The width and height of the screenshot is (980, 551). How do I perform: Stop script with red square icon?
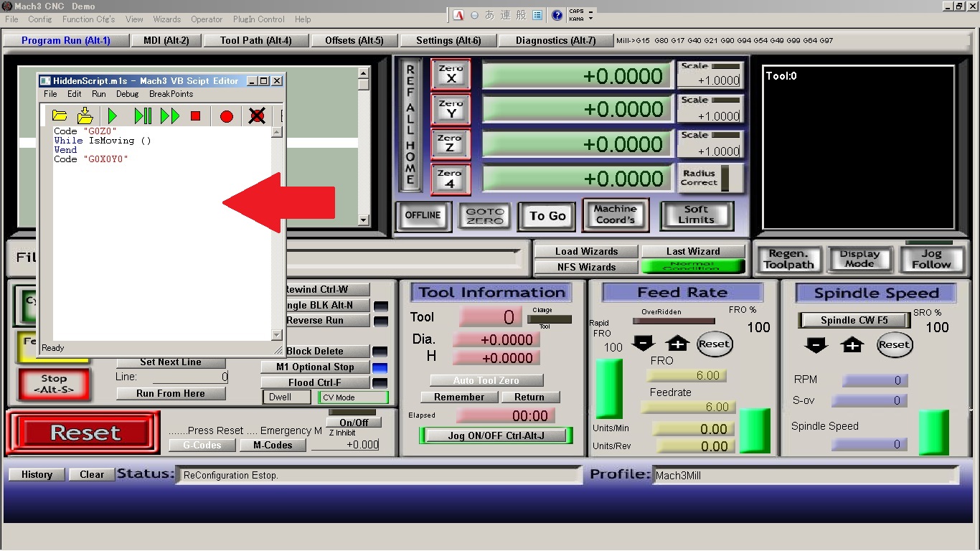click(x=195, y=116)
